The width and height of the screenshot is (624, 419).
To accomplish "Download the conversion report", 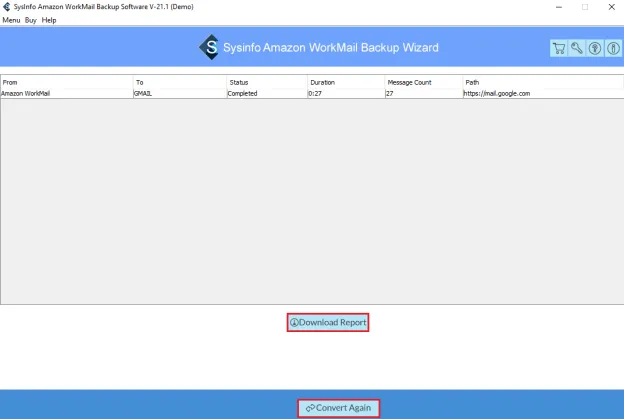I will pos(328,322).
